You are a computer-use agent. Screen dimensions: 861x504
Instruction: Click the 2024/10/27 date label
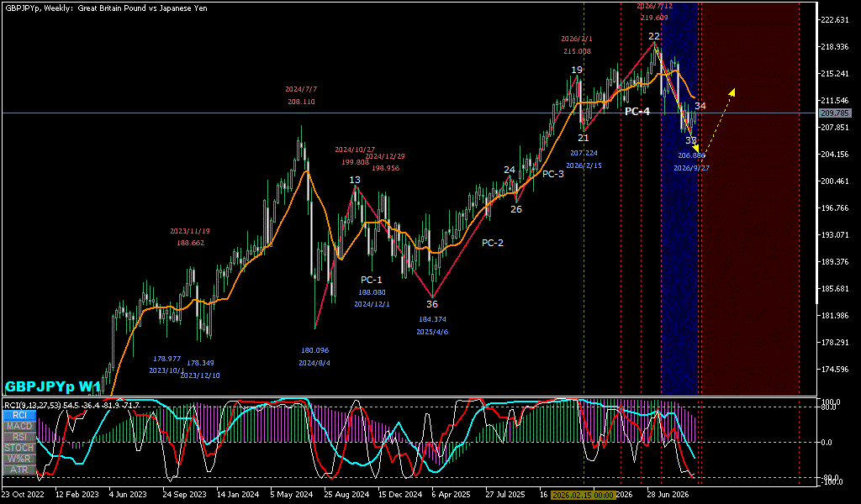pyautogui.click(x=355, y=150)
